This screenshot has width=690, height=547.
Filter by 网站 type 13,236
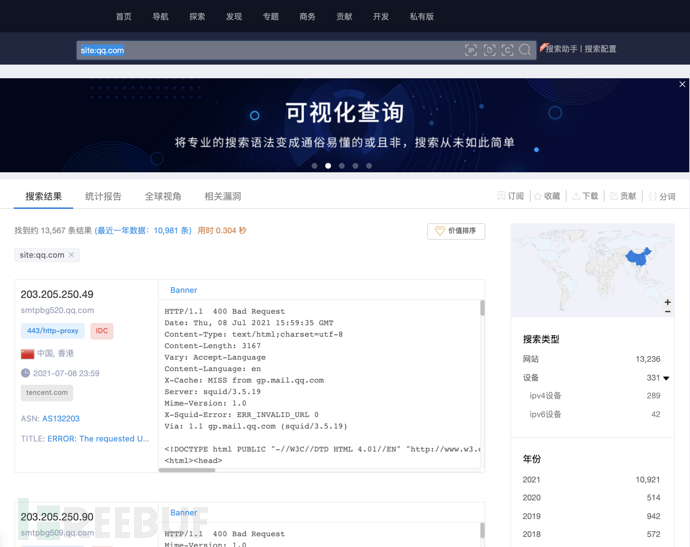(591, 359)
